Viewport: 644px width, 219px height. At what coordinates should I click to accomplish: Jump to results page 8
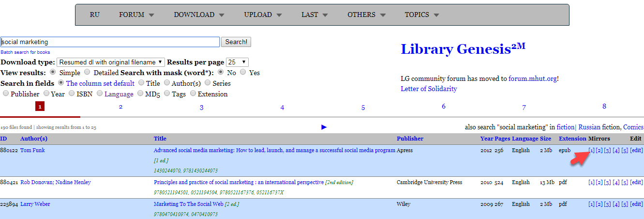click(604, 107)
